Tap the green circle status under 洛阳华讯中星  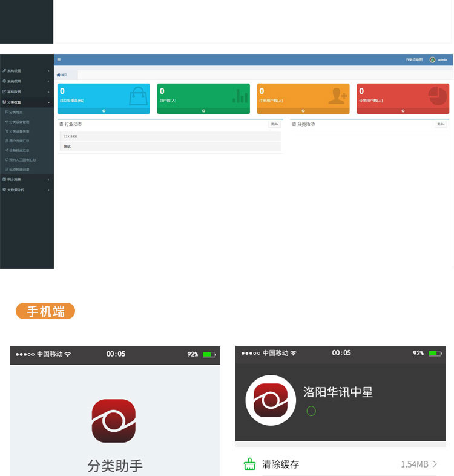coord(311,411)
